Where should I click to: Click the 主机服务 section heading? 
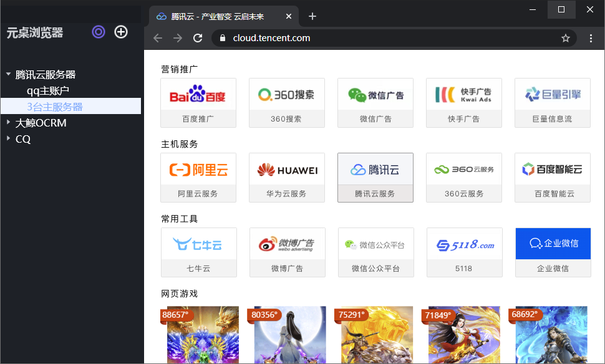(x=180, y=144)
